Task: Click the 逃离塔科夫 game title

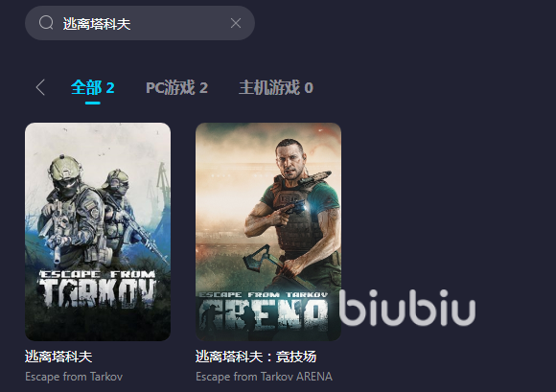Action: 58,357
